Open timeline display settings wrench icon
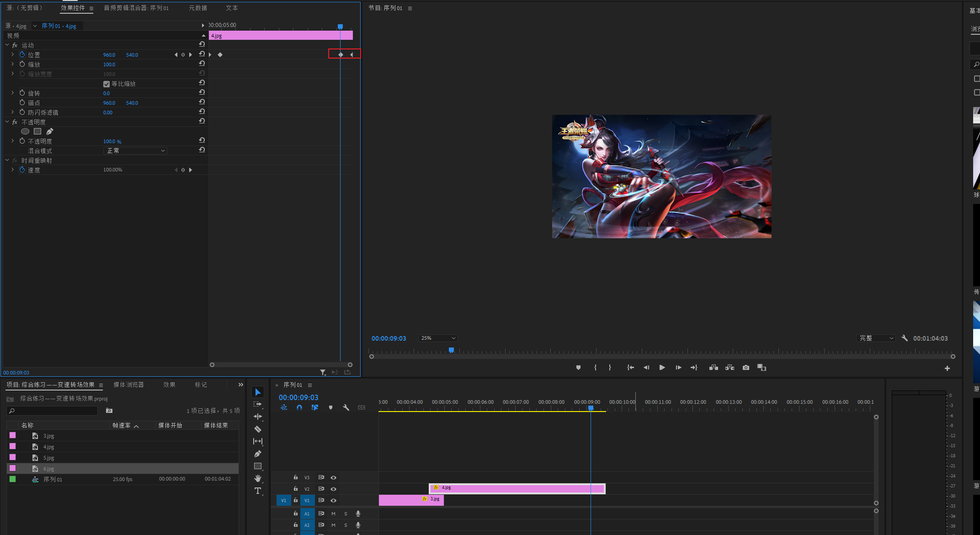The image size is (980, 535). pos(346,407)
